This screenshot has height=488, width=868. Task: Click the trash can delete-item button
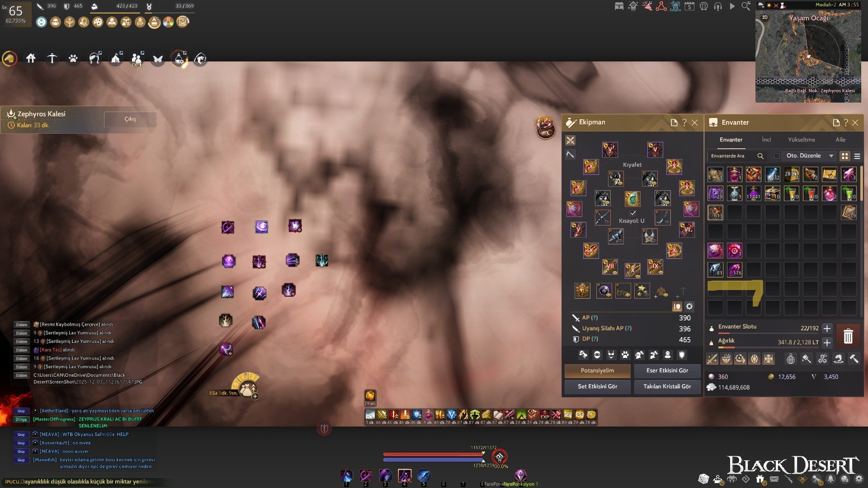coord(848,336)
